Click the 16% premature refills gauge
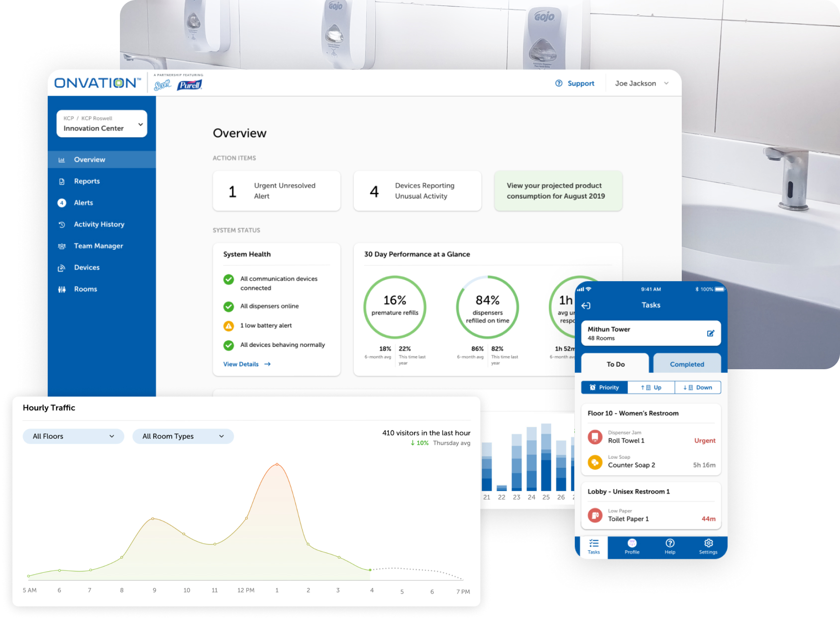The image size is (840, 620). tap(395, 307)
